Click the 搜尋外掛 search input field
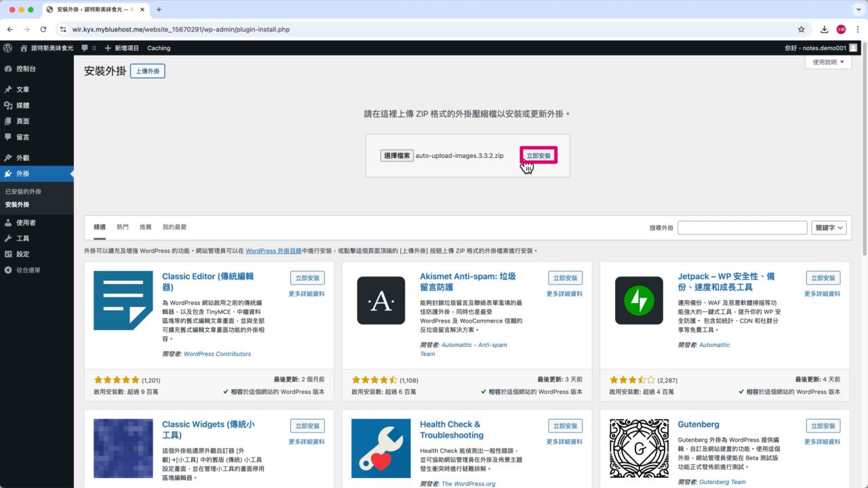 (743, 228)
